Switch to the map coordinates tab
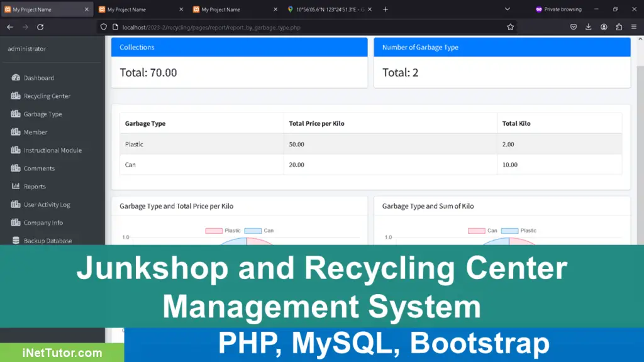 pos(327,9)
